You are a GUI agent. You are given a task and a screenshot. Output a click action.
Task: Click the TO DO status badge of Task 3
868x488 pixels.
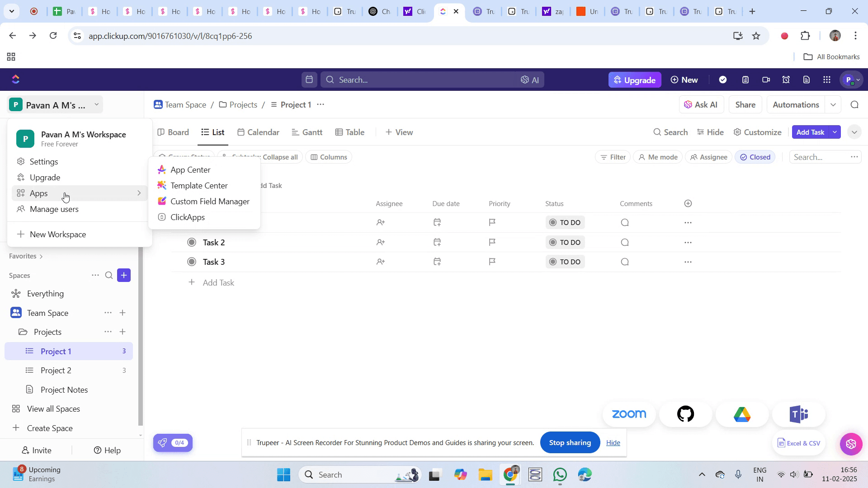[x=565, y=262]
